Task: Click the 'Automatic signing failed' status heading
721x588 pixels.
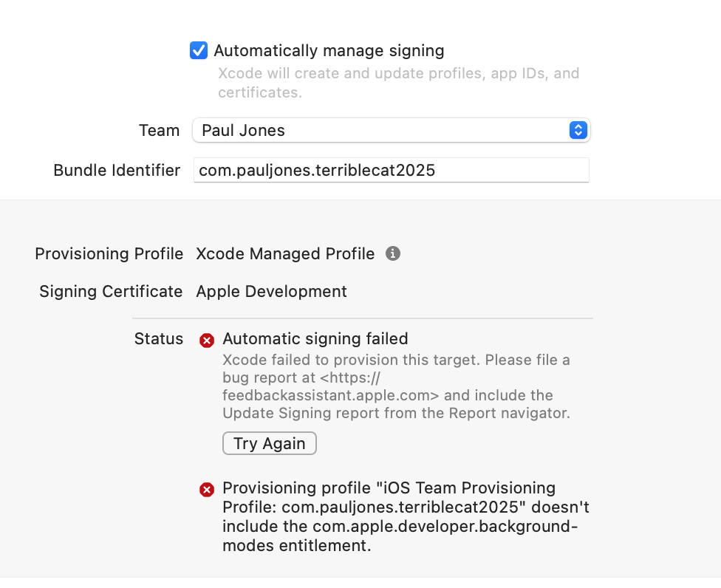Action: pyautogui.click(x=315, y=339)
